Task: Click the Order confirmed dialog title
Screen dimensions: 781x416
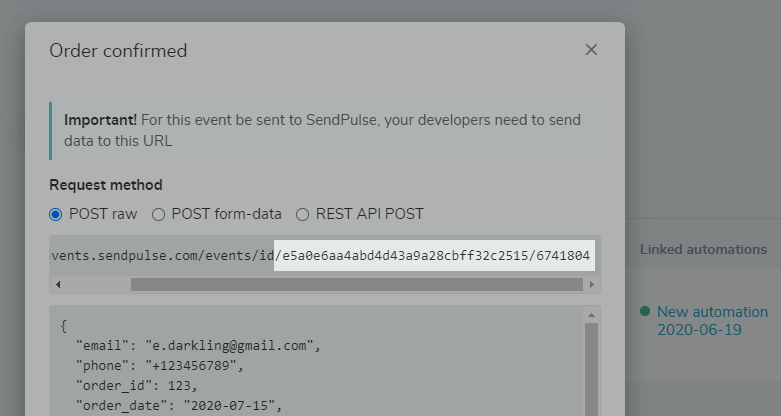Action: point(118,50)
